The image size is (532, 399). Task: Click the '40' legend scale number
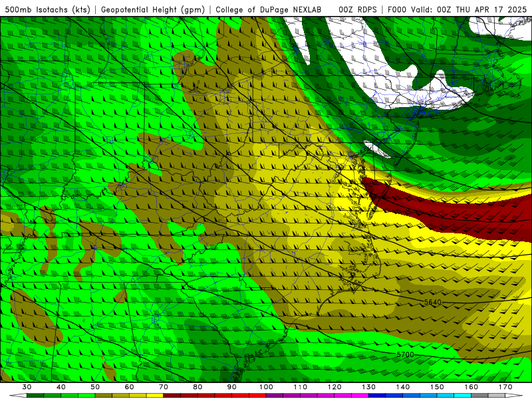pos(61,387)
